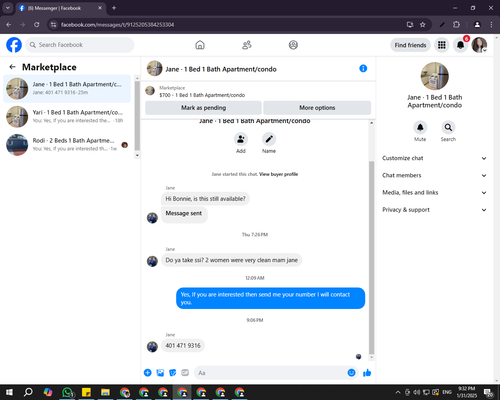
Task: Send a thumbs-up like
Action: click(367, 373)
